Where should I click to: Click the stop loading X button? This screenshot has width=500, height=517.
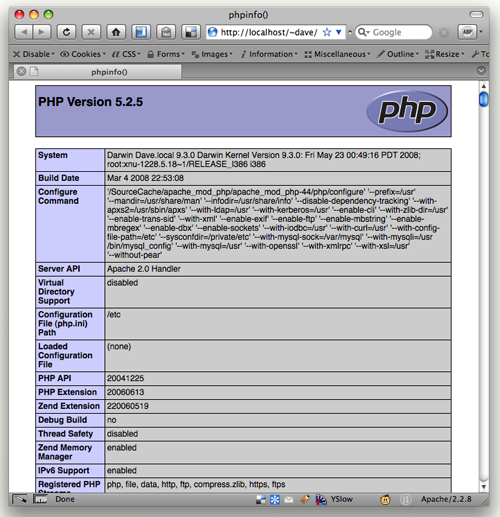pyautogui.click(x=91, y=32)
